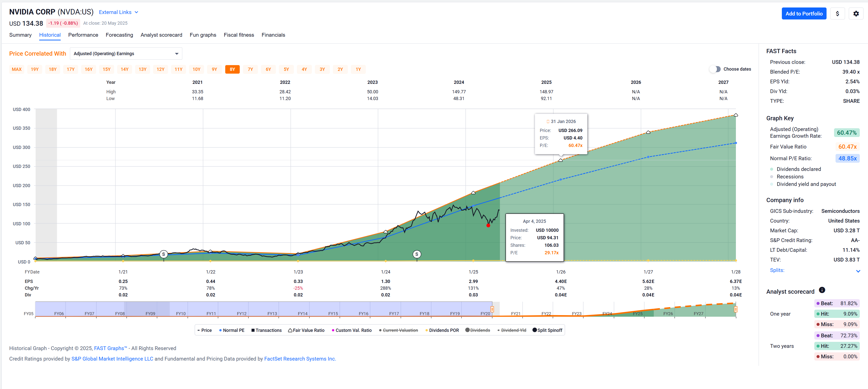868x389 pixels.
Task: Click the red transaction dot on price line
Action: [x=488, y=225]
